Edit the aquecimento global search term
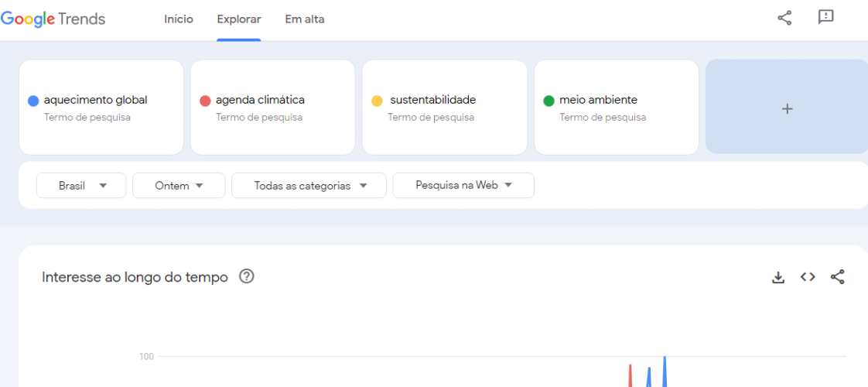 (101, 108)
